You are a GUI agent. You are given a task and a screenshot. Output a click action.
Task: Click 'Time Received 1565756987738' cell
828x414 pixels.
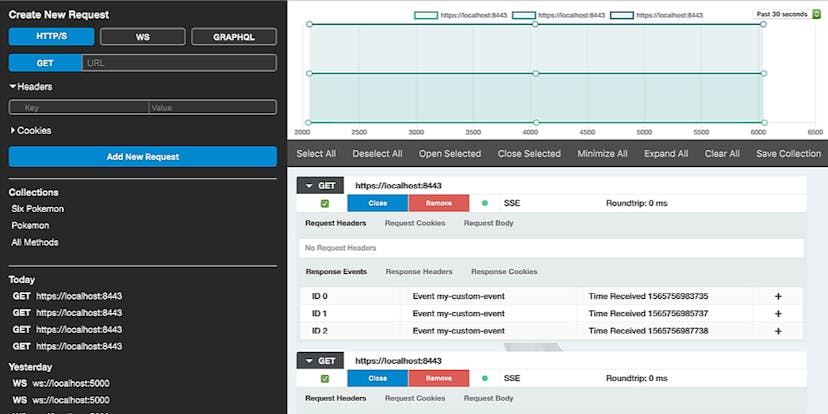click(x=648, y=331)
